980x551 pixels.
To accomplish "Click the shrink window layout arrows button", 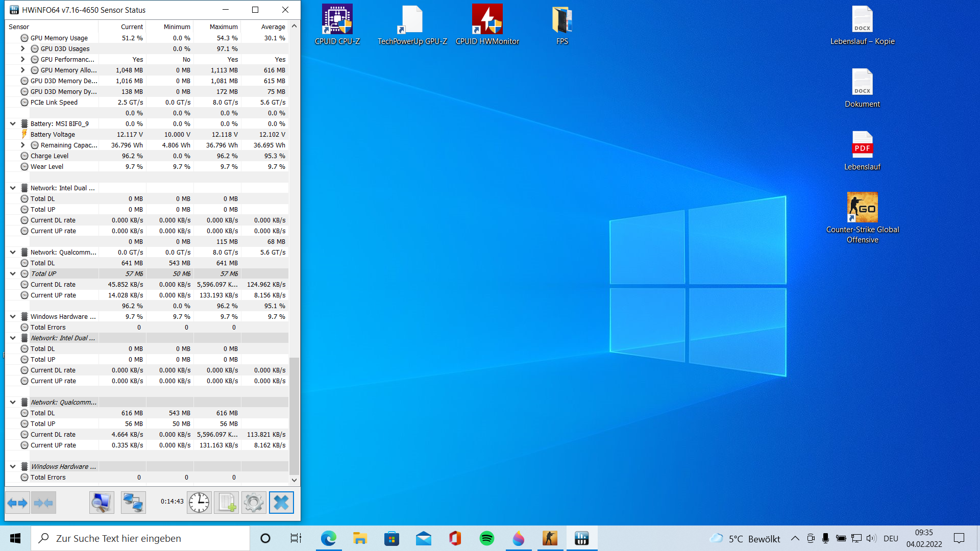I will point(43,503).
